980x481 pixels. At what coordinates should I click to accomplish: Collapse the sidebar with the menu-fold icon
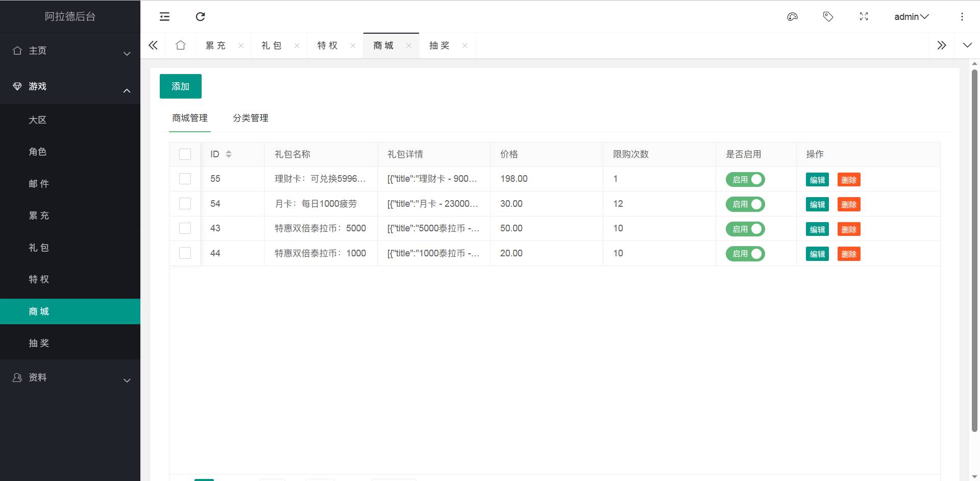164,17
